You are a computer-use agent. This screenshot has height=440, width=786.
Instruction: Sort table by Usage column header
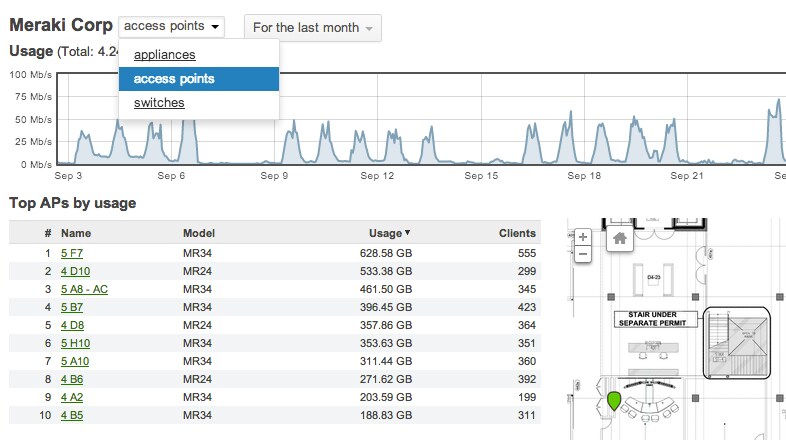(x=389, y=233)
